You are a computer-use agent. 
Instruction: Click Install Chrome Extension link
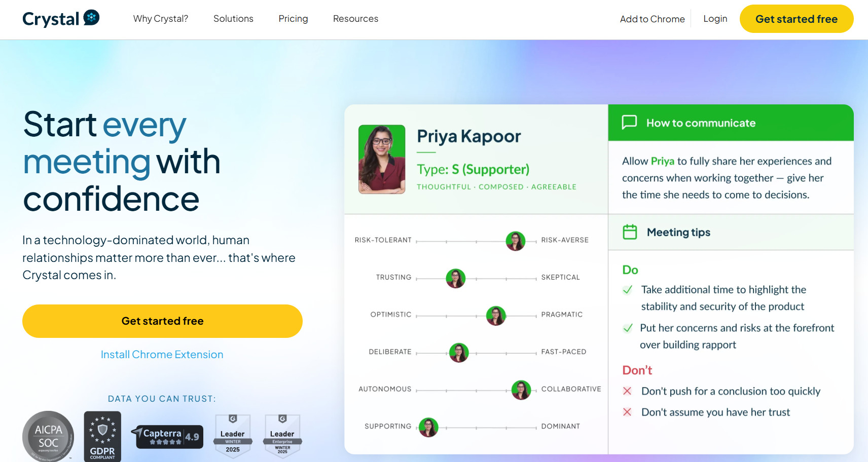click(x=162, y=355)
